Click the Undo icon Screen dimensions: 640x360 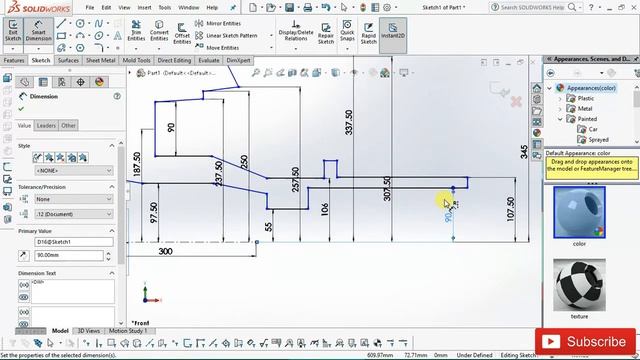tap(325, 7)
